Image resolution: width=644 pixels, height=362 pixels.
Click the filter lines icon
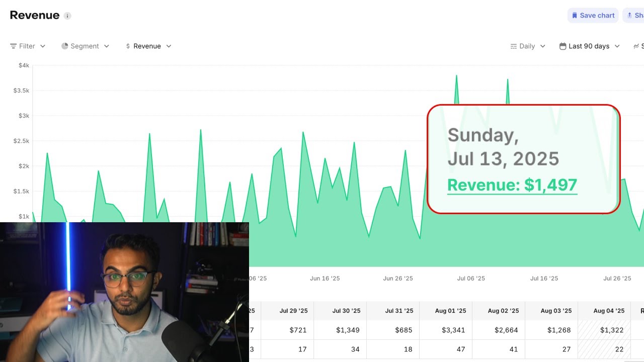[x=14, y=46]
